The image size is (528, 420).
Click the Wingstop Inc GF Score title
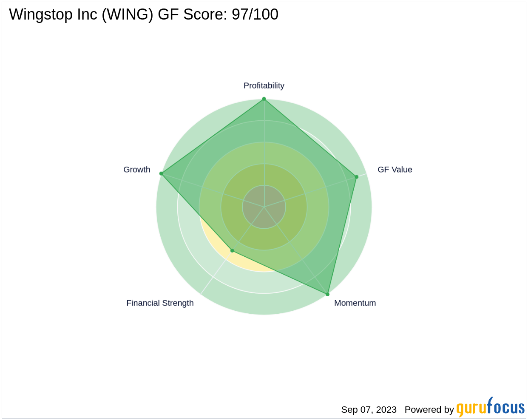144,15
